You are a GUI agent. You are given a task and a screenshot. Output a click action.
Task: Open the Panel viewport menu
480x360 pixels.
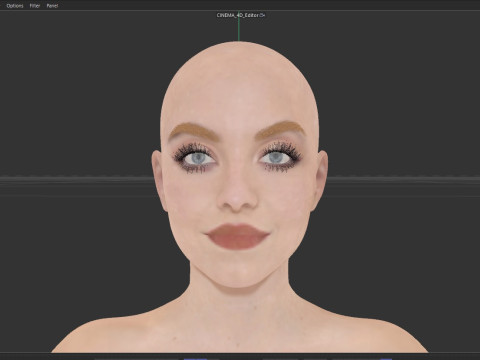pos(52,6)
